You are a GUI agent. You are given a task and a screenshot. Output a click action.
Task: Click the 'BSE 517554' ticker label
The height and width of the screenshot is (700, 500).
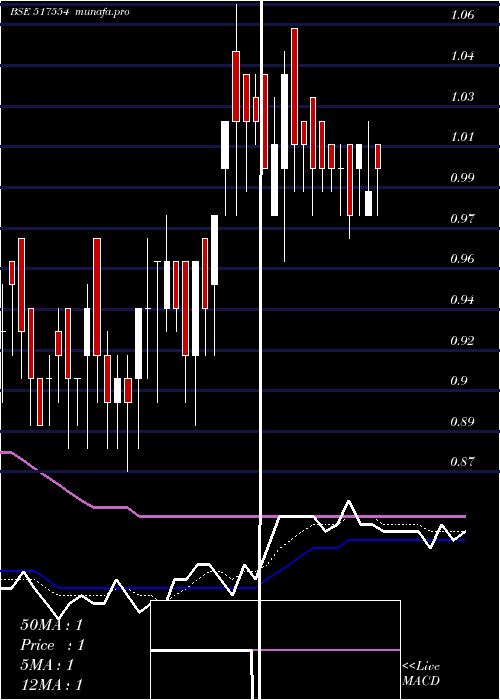point(40,12)
